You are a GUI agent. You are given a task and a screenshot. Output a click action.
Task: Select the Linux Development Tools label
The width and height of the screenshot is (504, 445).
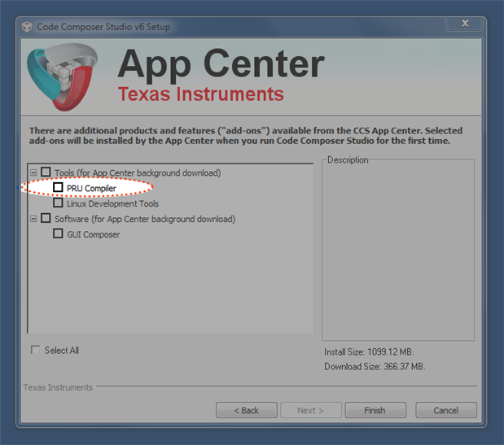[x=112, y=204]
